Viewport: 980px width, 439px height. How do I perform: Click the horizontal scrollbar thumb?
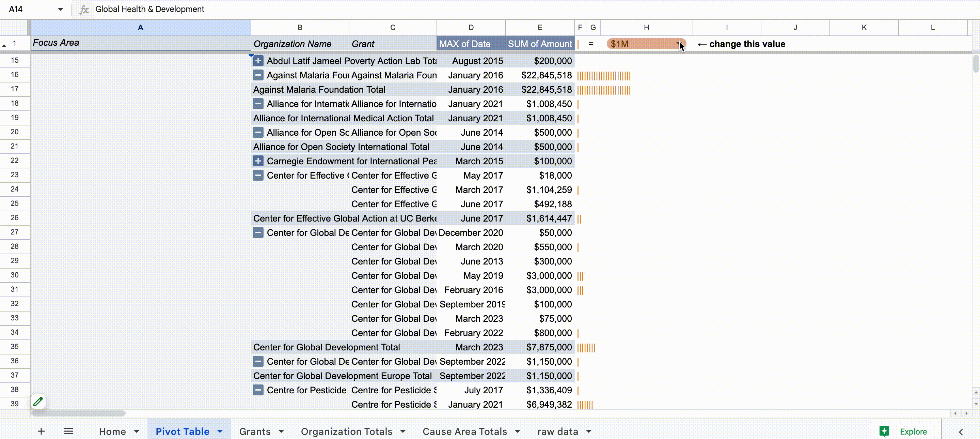(78, 413)
